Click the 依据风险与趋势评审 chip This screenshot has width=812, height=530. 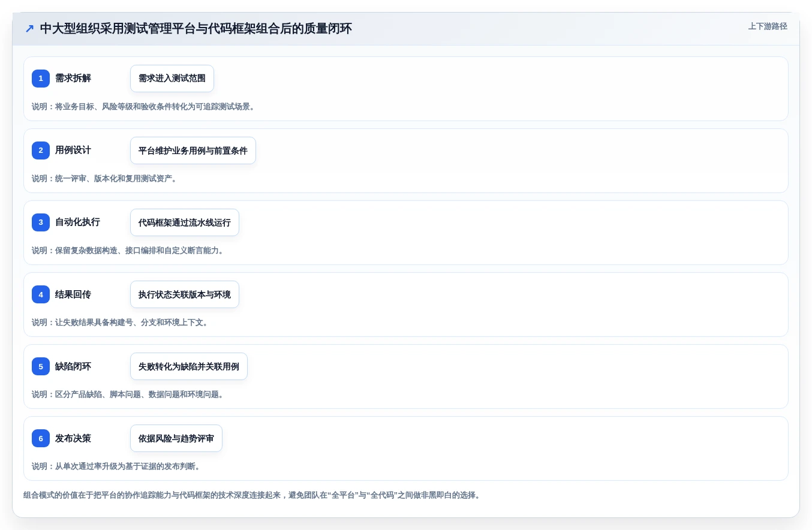coord(176,438)
